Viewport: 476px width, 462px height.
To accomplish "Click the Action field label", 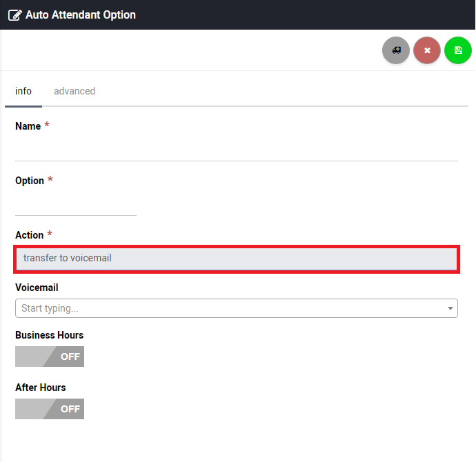I will pos(30,235).
